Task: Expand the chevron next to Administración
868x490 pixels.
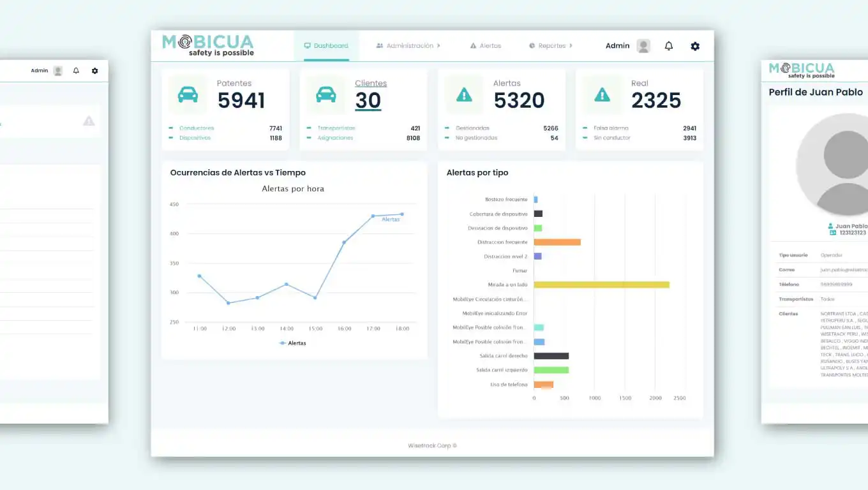Action: tap(438, 46)
